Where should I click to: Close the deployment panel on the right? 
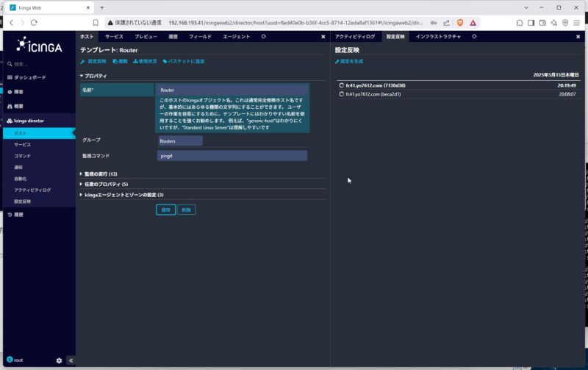click(x=578, y=37)
